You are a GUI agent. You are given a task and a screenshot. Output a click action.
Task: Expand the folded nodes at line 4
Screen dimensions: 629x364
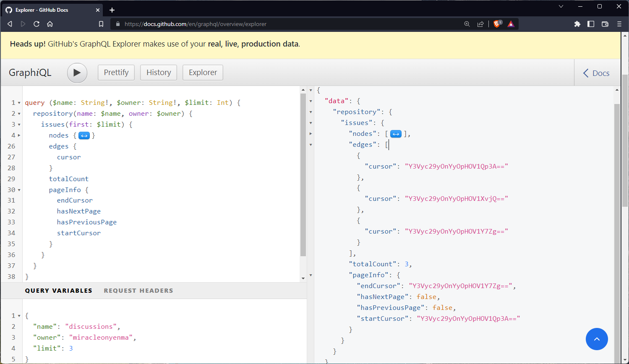click(x=19, y=135)
